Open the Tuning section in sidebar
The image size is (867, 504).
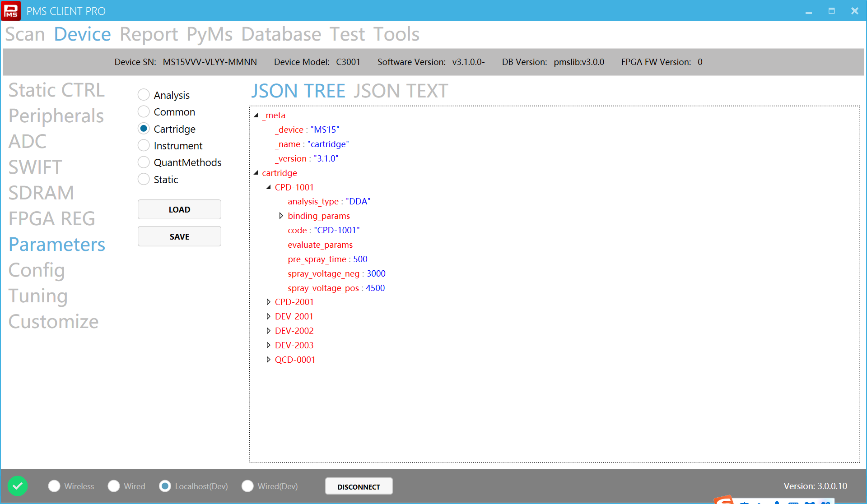tap(38, 296)
